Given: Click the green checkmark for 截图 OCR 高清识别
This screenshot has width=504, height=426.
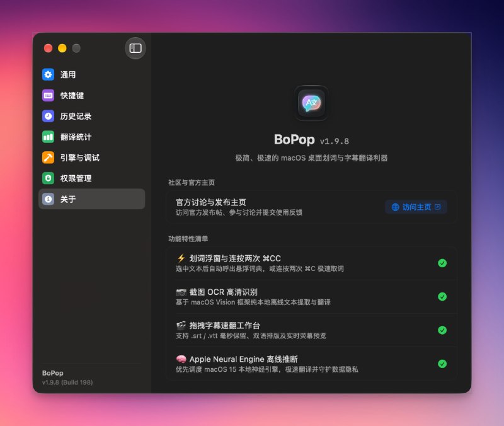Looking at the screenshot, I should point(442,297).
